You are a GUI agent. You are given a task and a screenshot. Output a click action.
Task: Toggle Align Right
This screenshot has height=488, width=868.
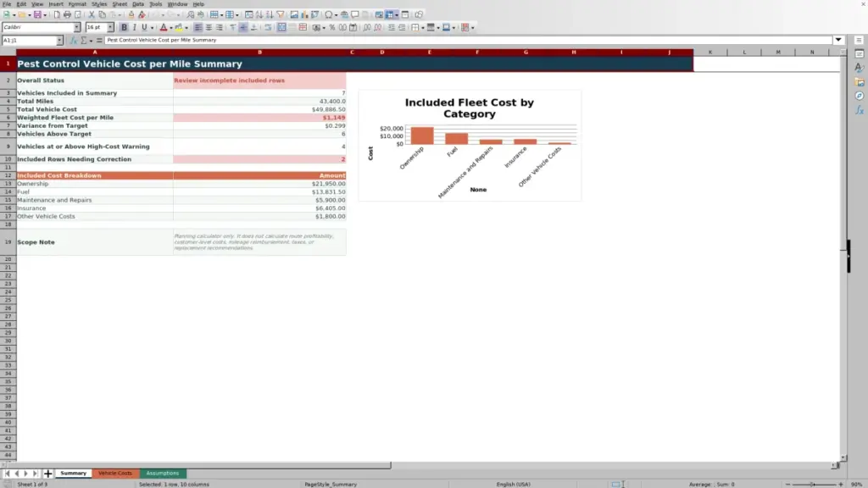tap(220, 27)
